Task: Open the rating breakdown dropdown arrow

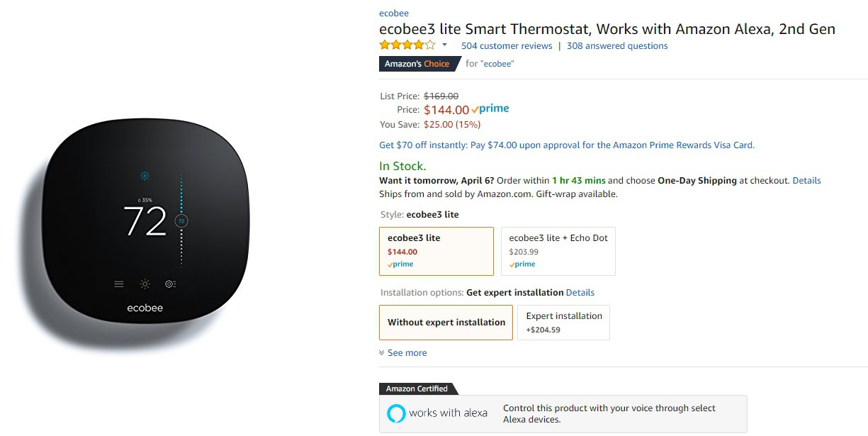Action: click(x=444, y=45)
